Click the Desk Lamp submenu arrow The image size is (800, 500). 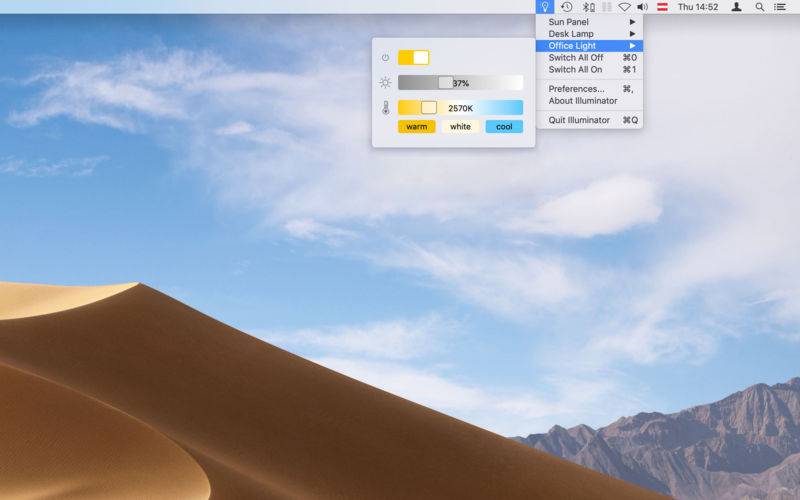tap(632, 34)
